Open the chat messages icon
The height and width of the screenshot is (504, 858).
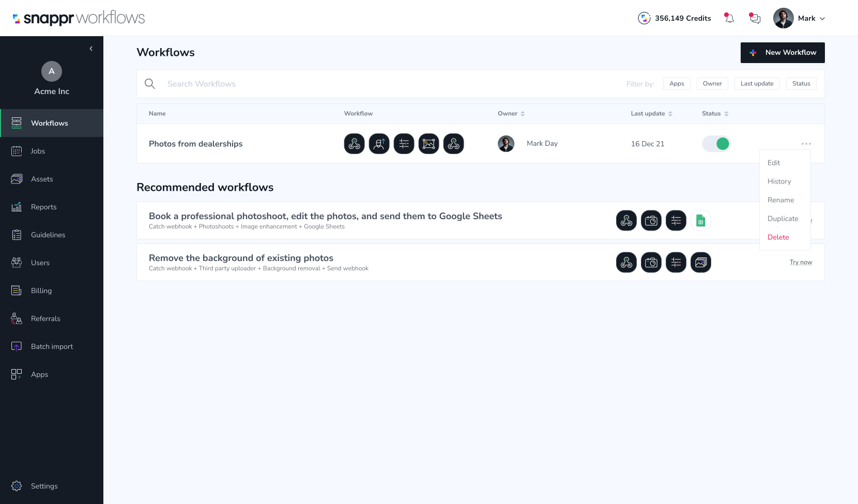pyautogui.click(x=755, y=18)
